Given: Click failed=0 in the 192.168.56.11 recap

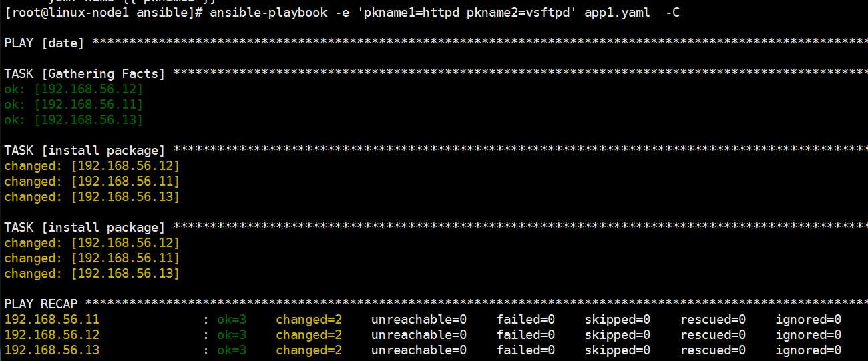Looking at the screenshot, I should pyautogui.click(x=525, y=320).
